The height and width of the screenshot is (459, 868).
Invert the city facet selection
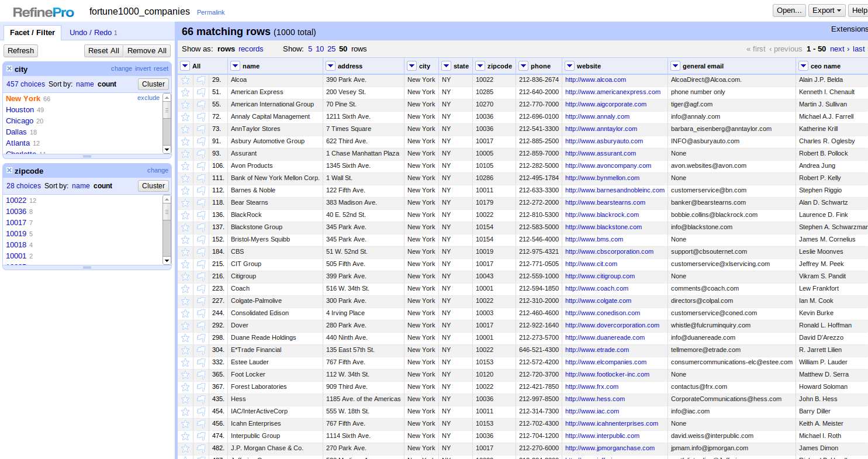(x=143, y=69)
